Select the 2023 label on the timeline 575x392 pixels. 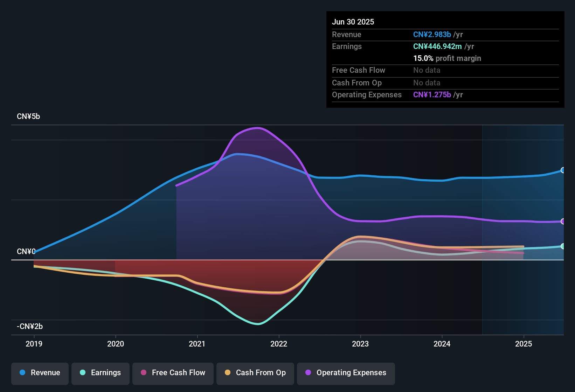point(361,344)
